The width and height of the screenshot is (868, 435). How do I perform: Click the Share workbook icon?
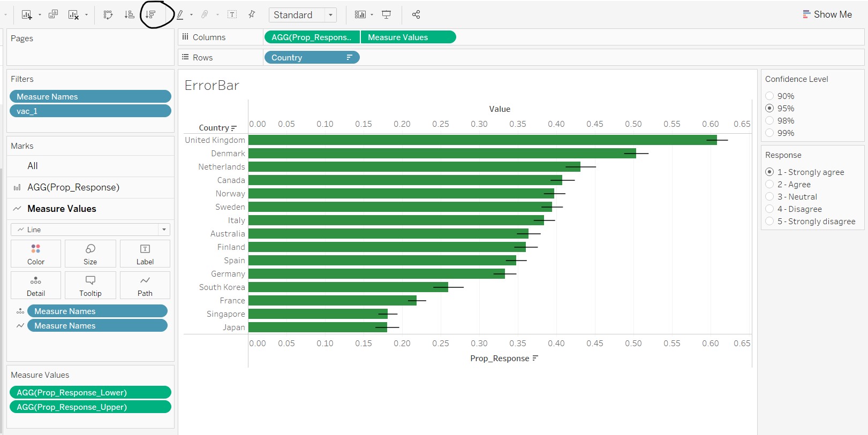(416, 14)
